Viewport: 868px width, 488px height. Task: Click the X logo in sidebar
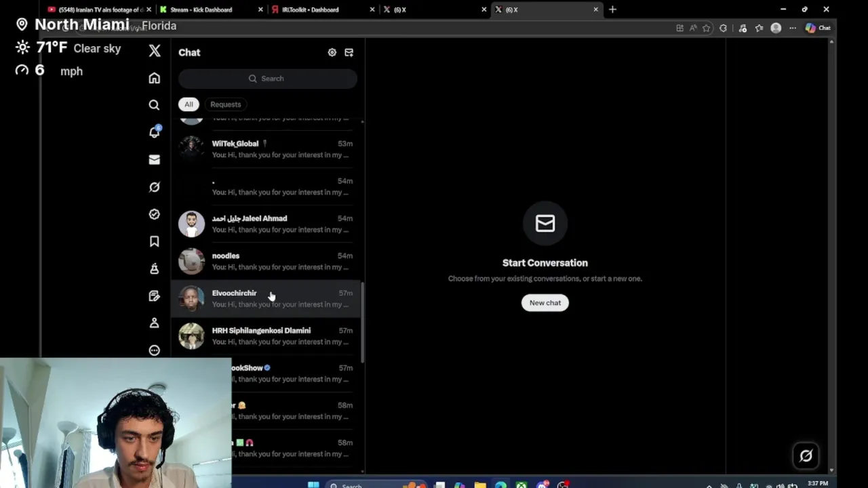(155, 52)
